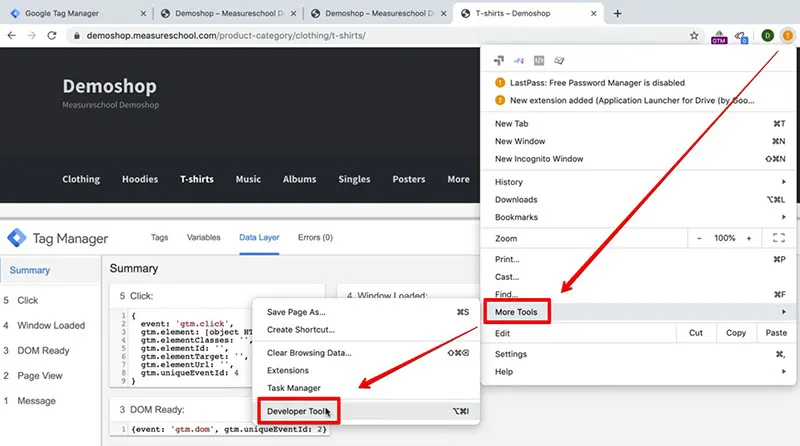Open the Music navigation link
The image size is (800, 446).
tap(248, 179)
